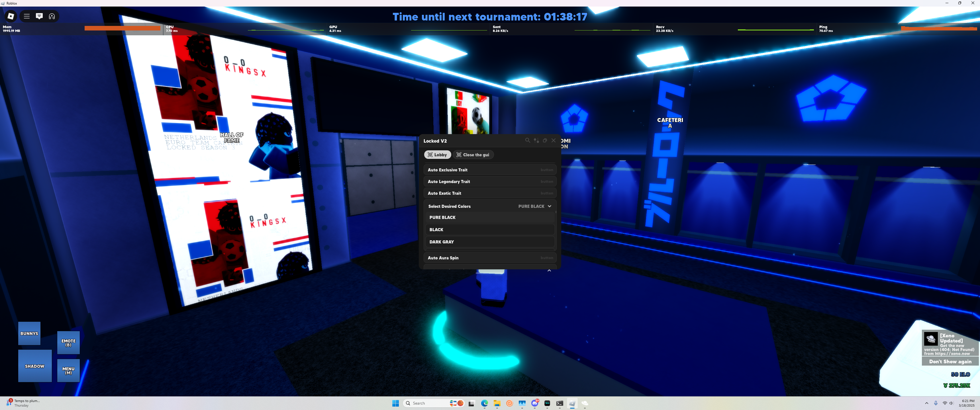The height and width of the screenshot is (410, 980).
Task: Click the Auto Exclusive Trait button
Action: click(490, 170)
